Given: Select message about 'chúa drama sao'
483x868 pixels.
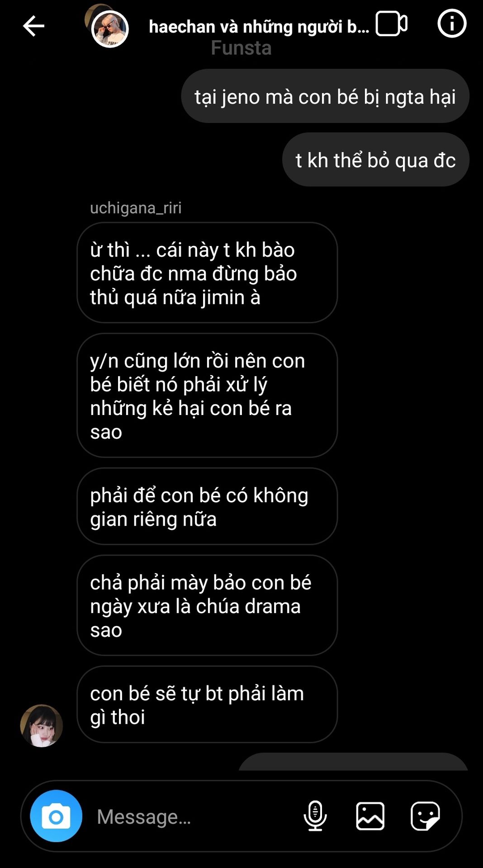Looking at the screenshot, I should coord(207,605).
